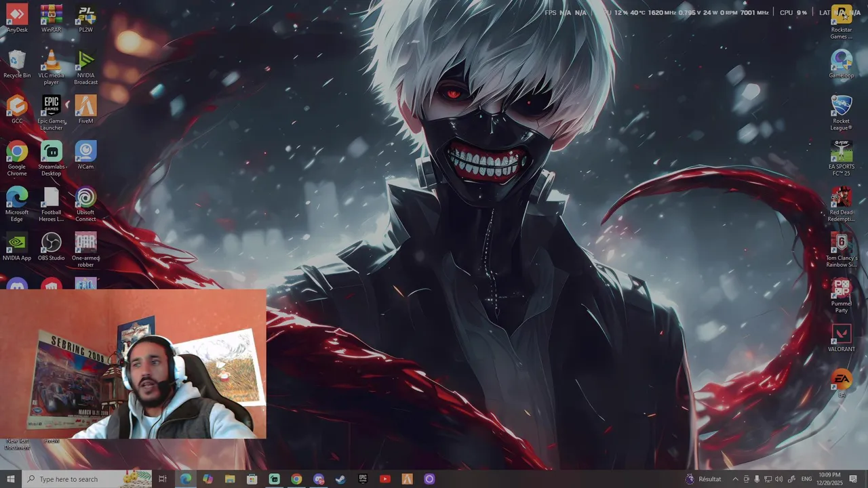
Task: Open network settings from the tray
Action: (x=768, y=479)
